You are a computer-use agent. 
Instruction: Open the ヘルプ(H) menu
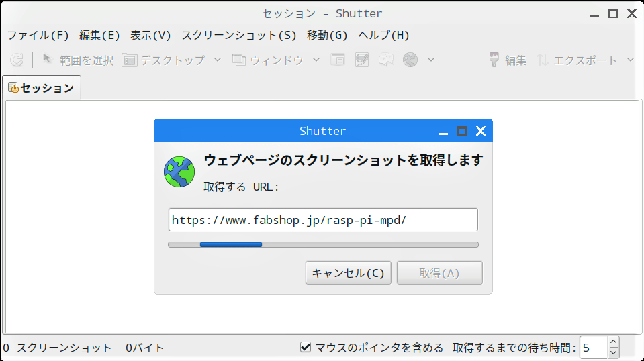pyautogui.click(x=383, y=36)
